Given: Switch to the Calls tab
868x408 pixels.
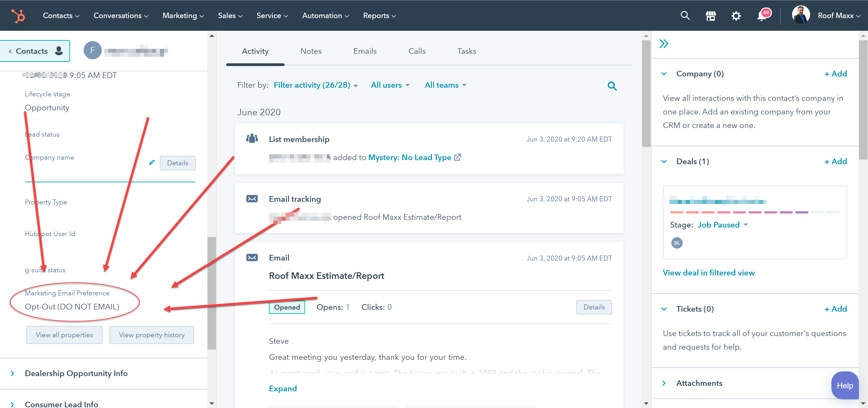Looking at the screenshot, I should point(417,51).
